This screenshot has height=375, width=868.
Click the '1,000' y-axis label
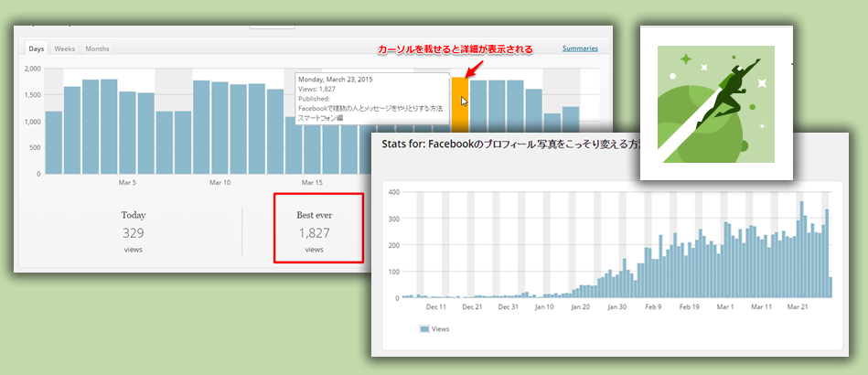33,122
